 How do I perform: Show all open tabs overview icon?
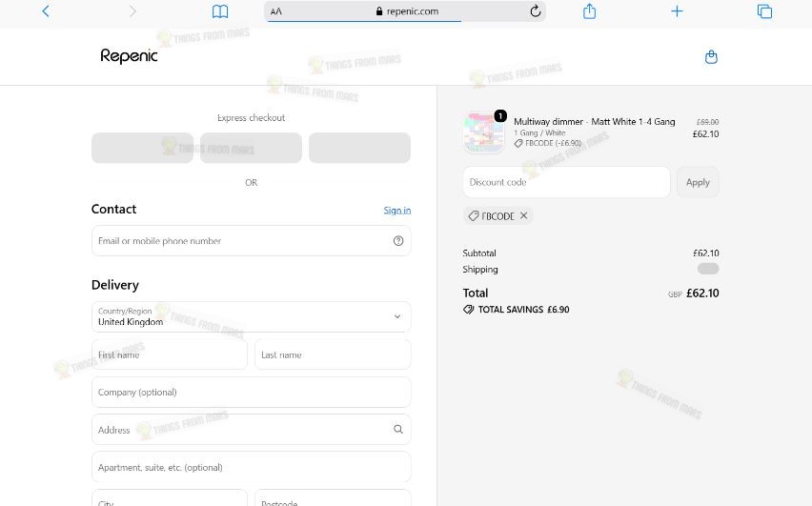764,10
